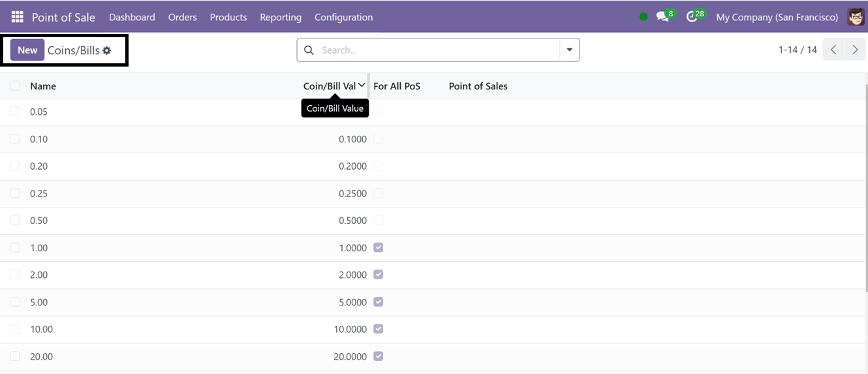The width and height of the screenshot is (868, 374).
Task: Open the Reporting menu
Action: click(281, 17)
